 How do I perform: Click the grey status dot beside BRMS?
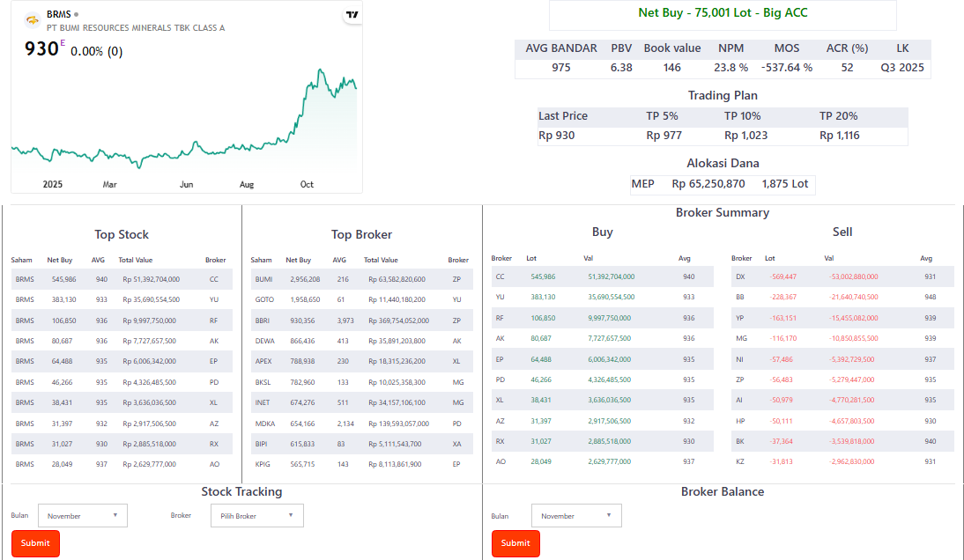coord(77,15)
